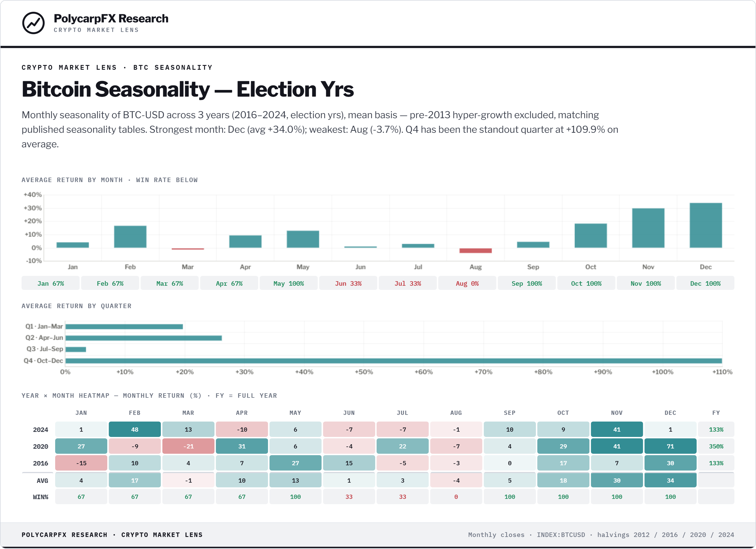Open the PolycarpFX Research title link
The width and height of the screenshot is (756, 549).
pyautogui.click(x=111, y=18)
